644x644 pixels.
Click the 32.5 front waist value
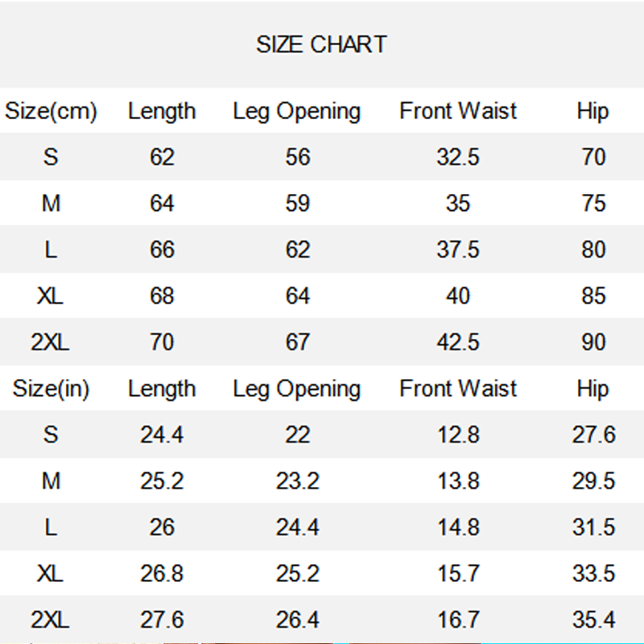(x=458, y=157)
